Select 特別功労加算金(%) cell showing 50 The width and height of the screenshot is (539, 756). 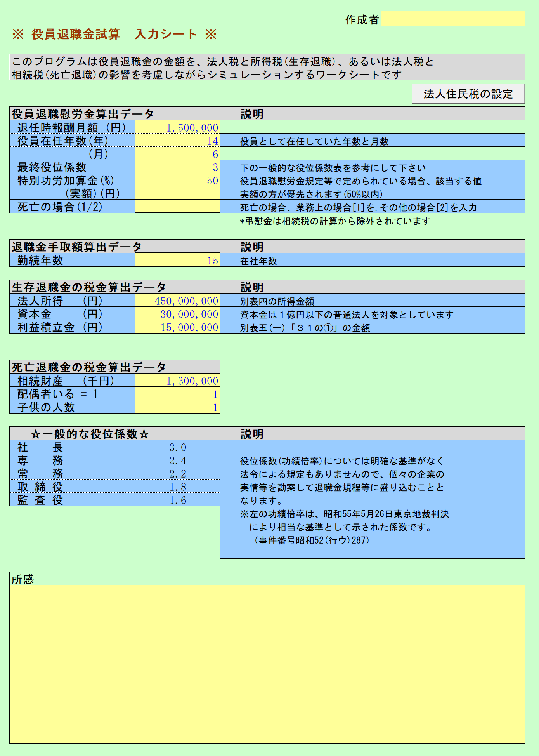pyautogui.click(x=177, y=180)
